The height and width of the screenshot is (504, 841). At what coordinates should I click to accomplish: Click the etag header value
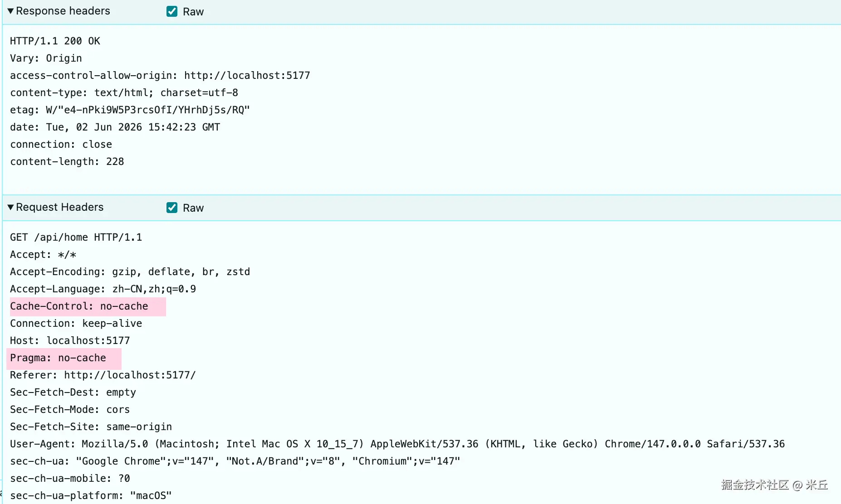tap(148, 110)
